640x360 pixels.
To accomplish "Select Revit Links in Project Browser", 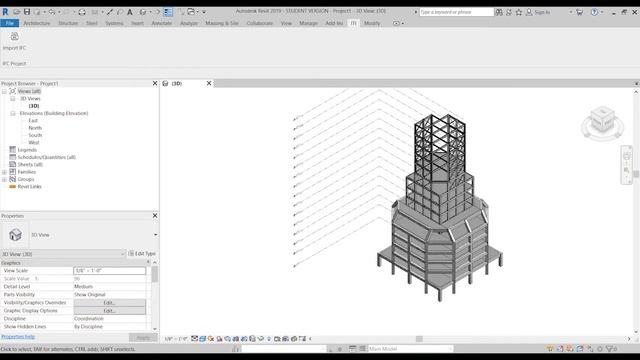I will point(29,187).
